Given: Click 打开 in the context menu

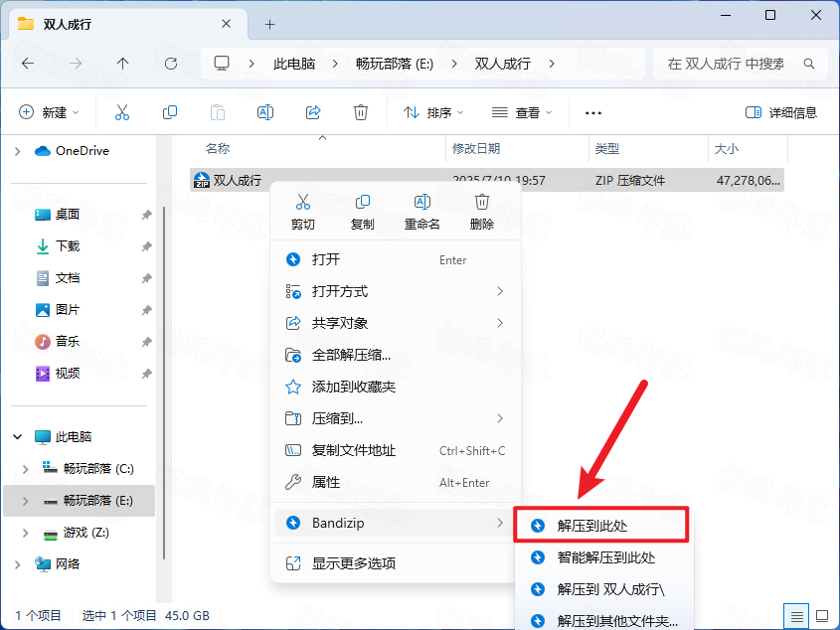Looking at the screenshot, I should [395, 259].
